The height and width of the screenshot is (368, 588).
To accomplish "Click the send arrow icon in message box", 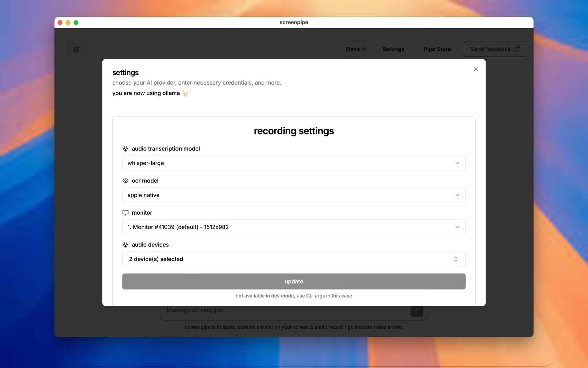I will point(417,311).
